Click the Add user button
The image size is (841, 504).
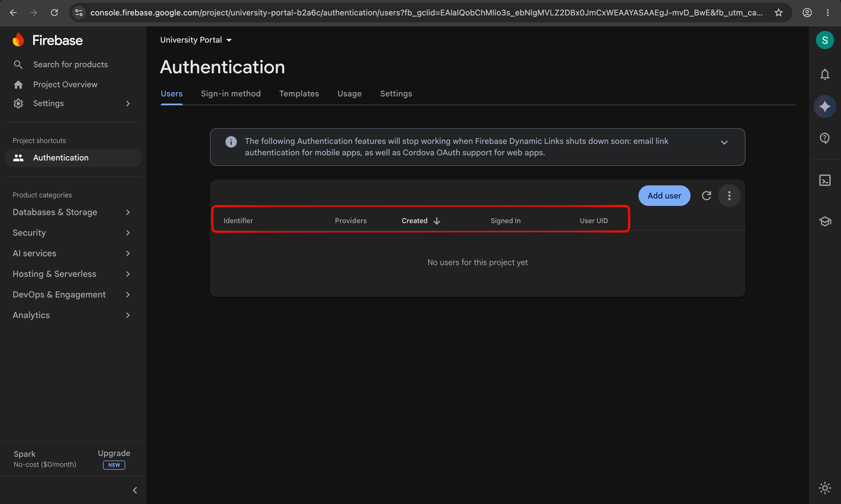coord(664,196)
